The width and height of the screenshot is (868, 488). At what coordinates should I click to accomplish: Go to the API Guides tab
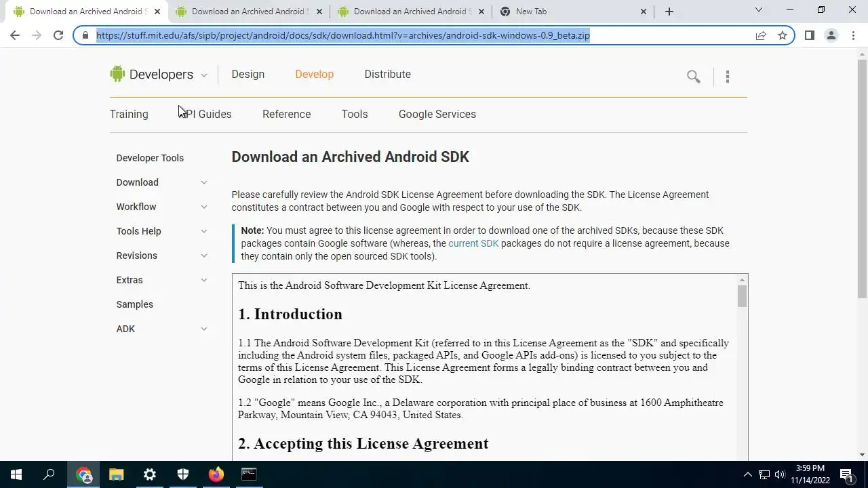click(x=205, y=114)
